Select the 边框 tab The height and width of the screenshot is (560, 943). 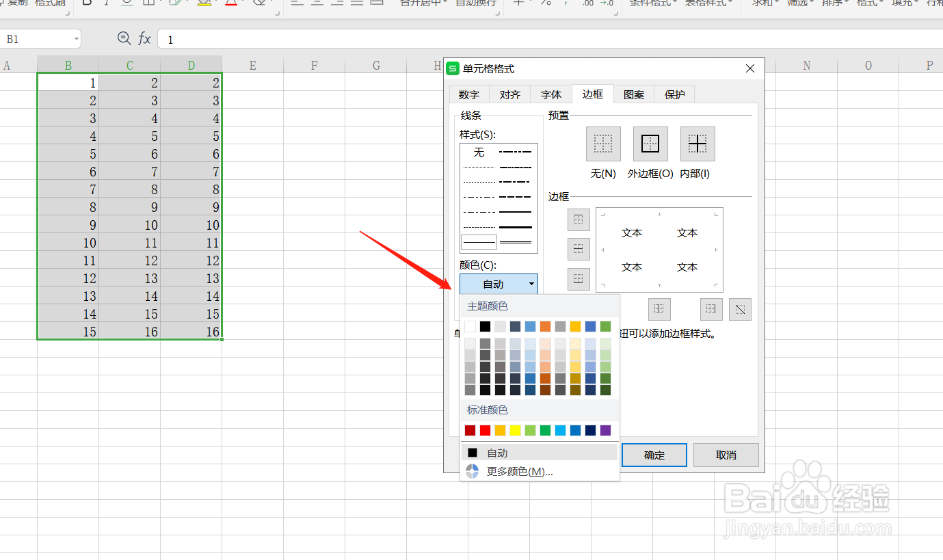click(593, 94)
